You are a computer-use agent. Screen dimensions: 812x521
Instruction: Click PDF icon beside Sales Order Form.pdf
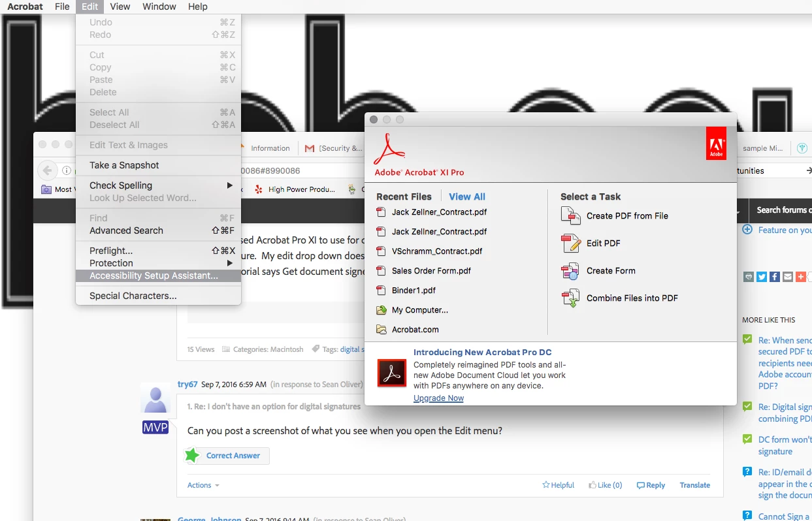(x=382, y=271)
